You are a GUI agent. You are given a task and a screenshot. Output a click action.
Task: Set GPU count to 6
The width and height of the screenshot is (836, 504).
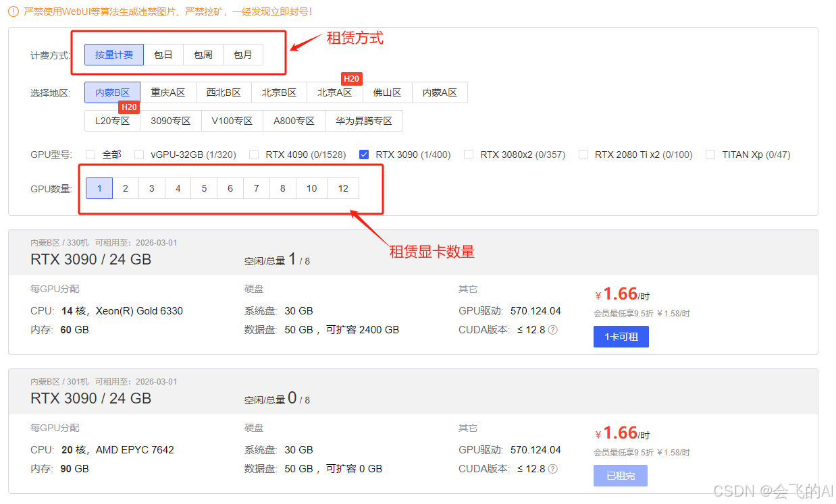(230, 188)
